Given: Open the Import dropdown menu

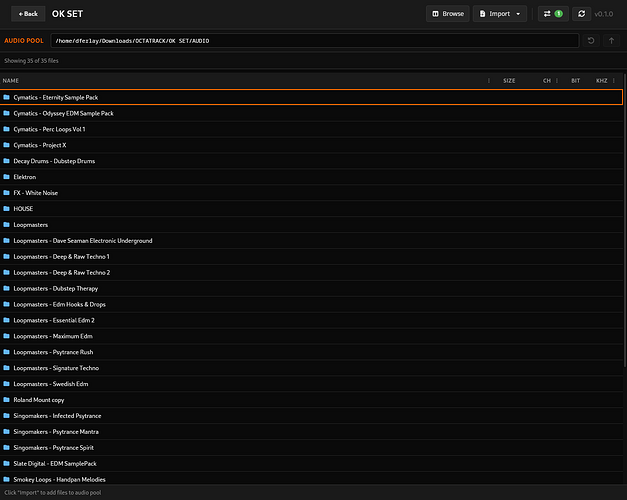Looking at the screenshot, I should click(x=499, y=14).
